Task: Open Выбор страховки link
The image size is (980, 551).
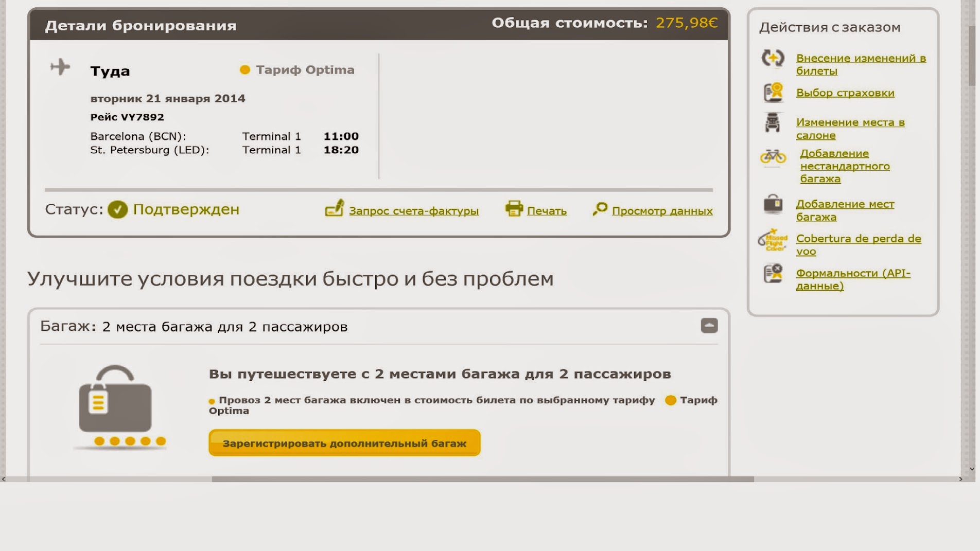Action: coord(845,93)
